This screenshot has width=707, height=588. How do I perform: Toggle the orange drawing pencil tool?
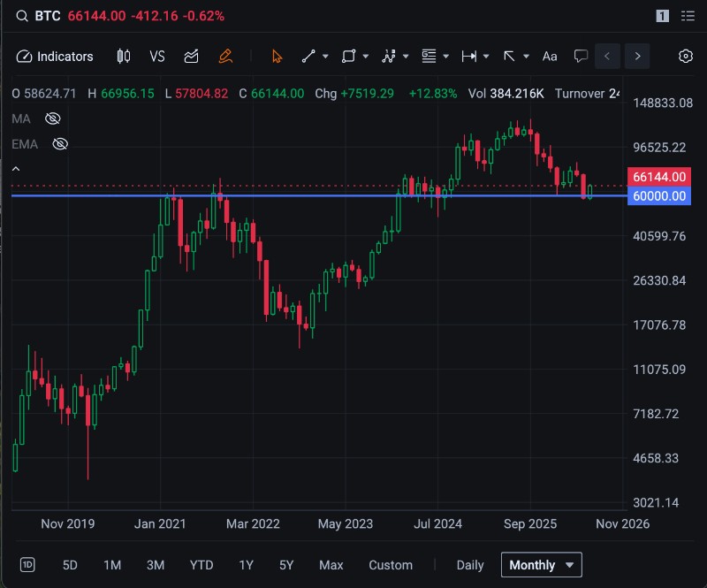click(x=225, y=57)
